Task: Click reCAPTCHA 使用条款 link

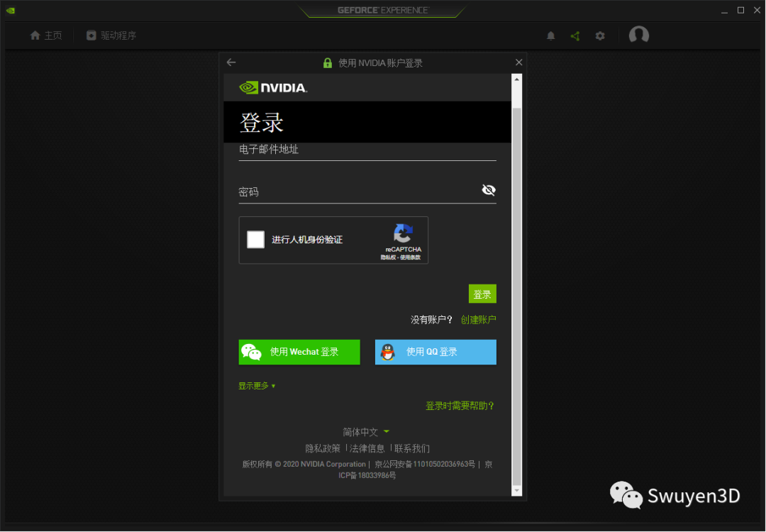Action: pyautogui.click(x=411, y=257)
